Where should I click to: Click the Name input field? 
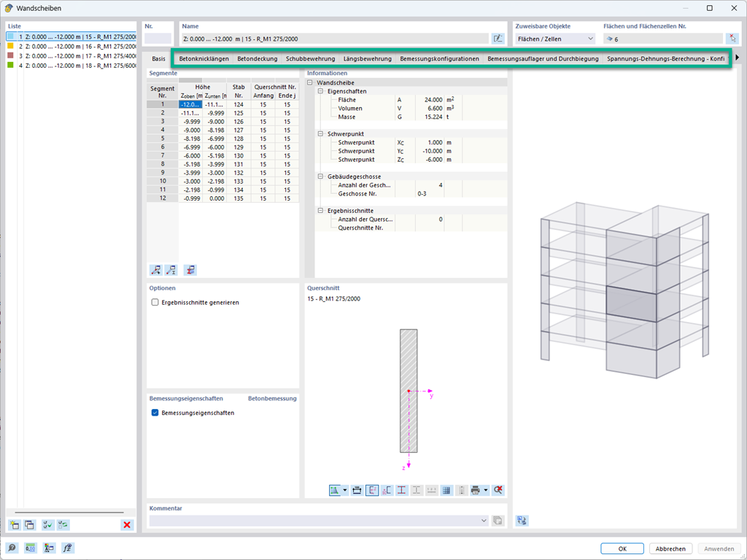coord(335,39)
